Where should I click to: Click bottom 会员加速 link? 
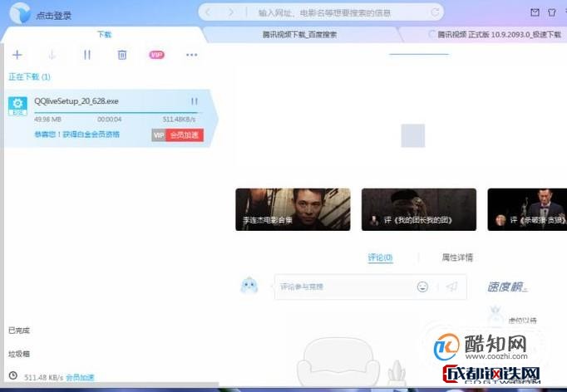[80, 378]
